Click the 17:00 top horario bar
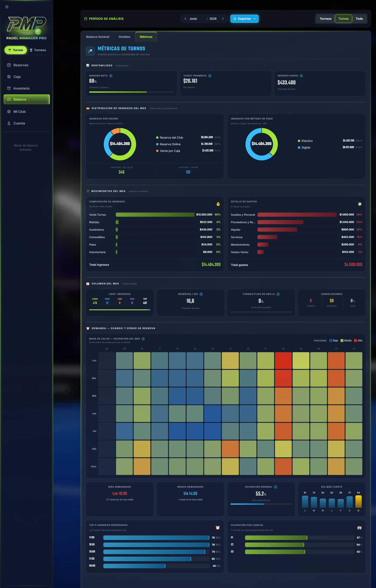The height and width of the screenshot is (588, 376). coord(156,538)
